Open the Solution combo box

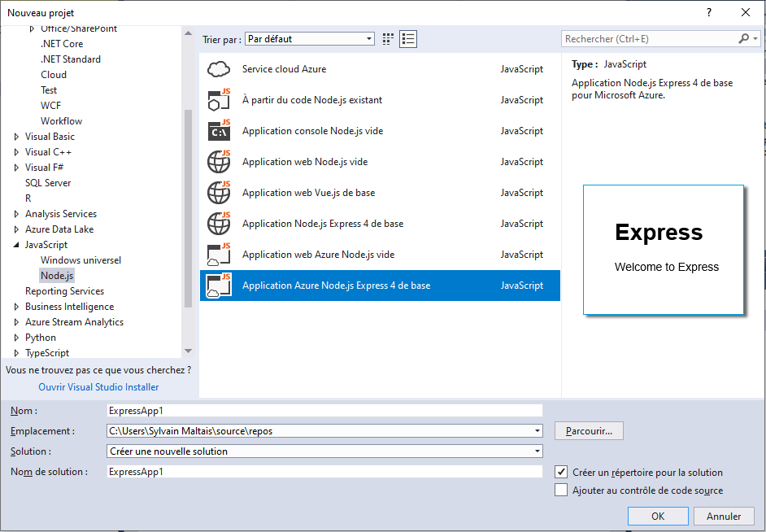[324, 451]
